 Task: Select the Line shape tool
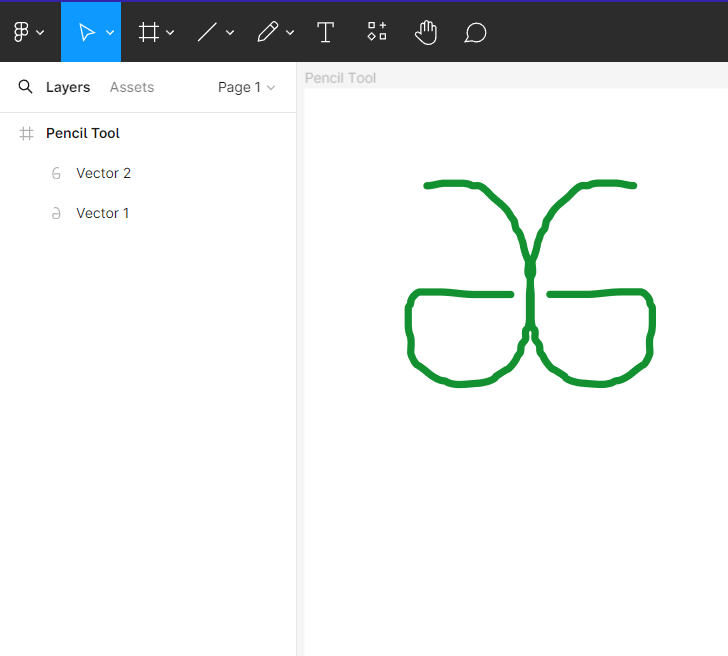207,32
